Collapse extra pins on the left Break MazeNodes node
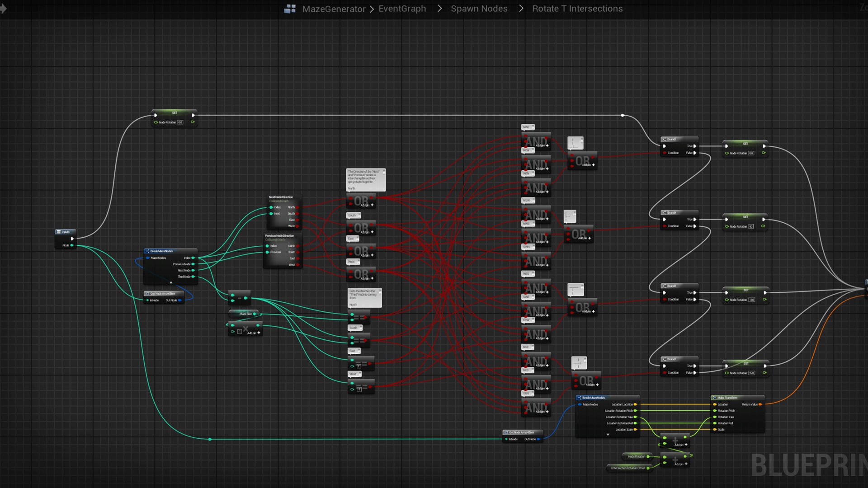 171,282
